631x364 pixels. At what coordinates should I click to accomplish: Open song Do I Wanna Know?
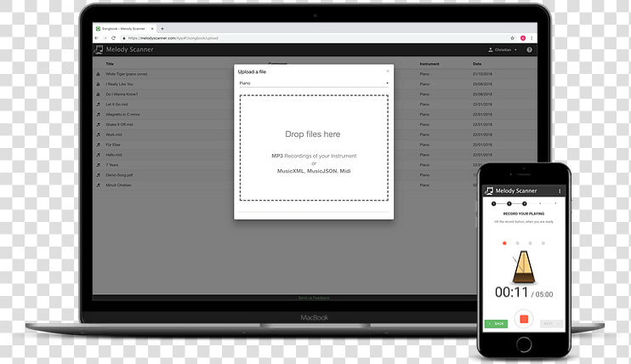pos(122,94)
